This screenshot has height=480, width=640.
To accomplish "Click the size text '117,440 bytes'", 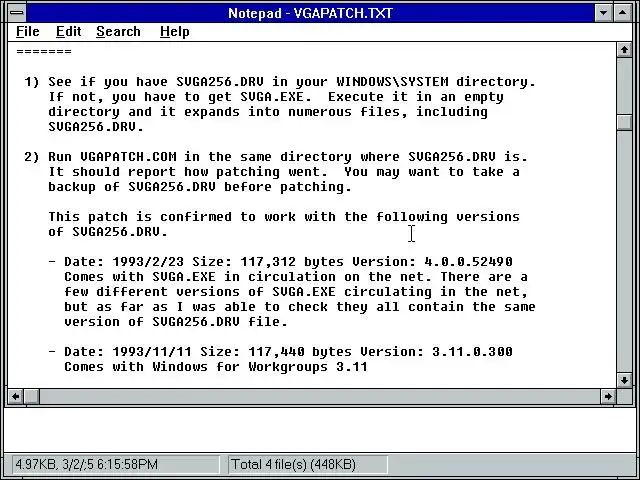I will pos(300,352).
